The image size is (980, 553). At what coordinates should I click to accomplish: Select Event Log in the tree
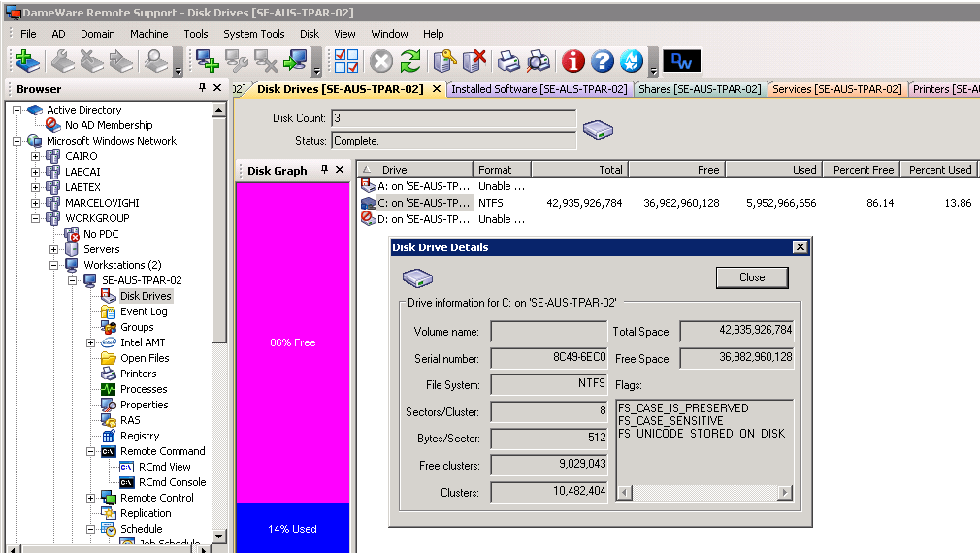coord(144,311)
